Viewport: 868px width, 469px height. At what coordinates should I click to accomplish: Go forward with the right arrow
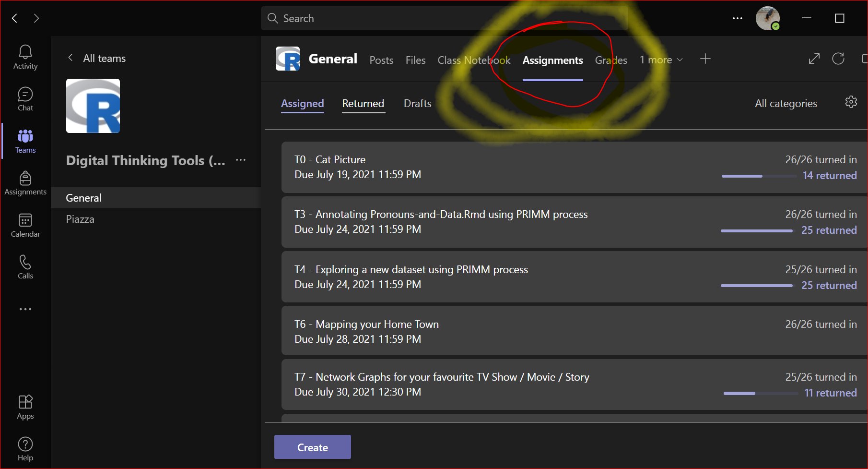coord(36,18)
